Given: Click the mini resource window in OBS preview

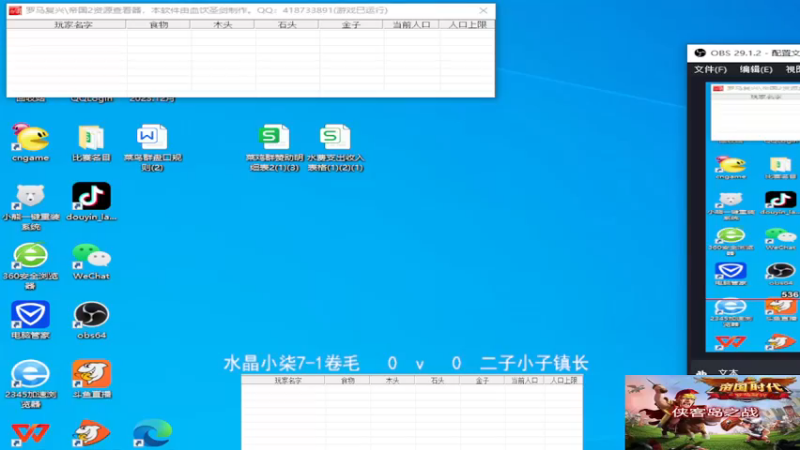Looking at the screenshot, I should 755,112.
